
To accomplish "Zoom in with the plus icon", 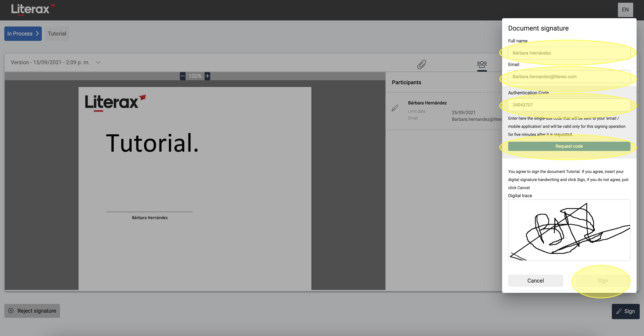I will [207, 76].
